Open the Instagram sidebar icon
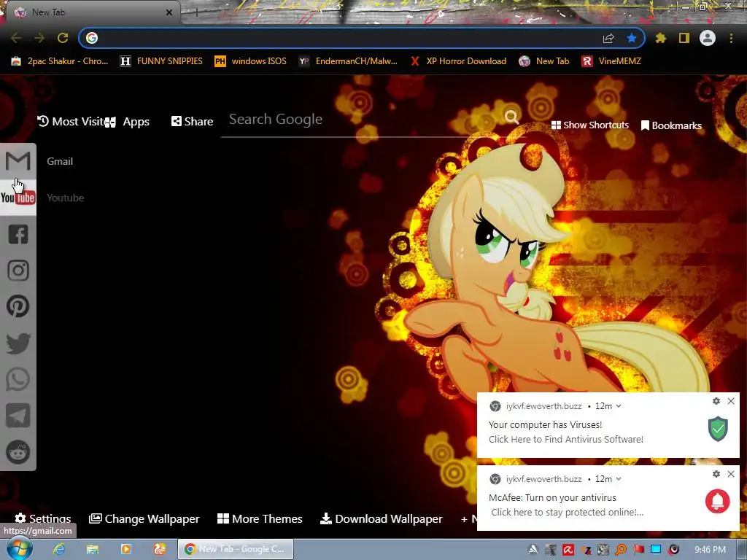The image size is (747, 560). pos(18,271)
